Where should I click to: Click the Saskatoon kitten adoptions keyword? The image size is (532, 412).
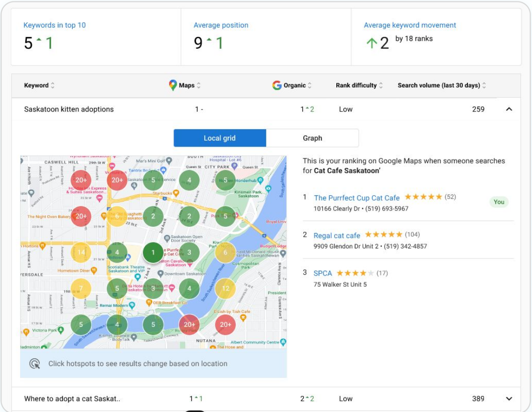pos(69,109)
